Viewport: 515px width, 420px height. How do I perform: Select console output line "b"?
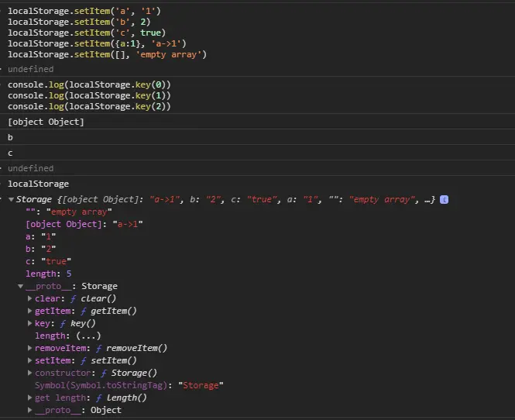(10, 137)
